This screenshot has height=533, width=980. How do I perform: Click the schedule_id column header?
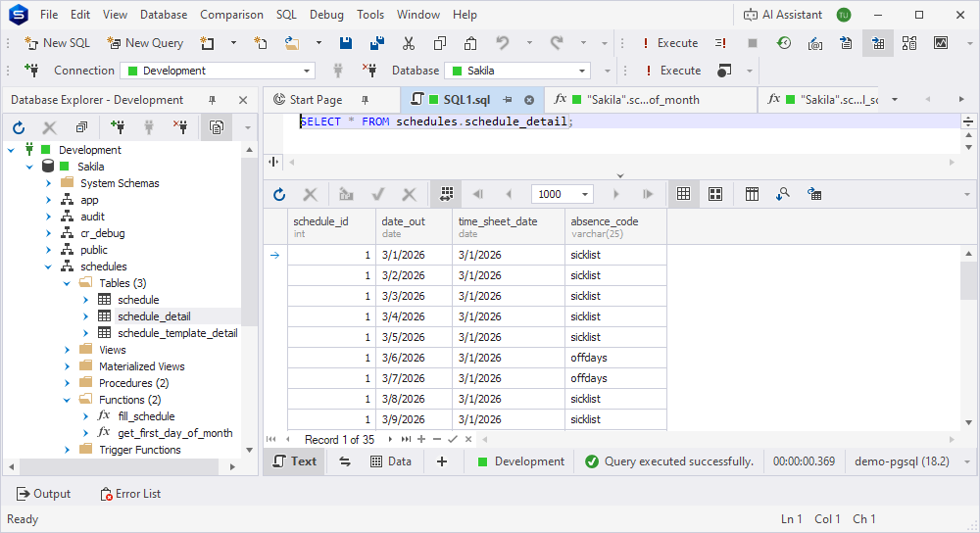tap(332, 227)
